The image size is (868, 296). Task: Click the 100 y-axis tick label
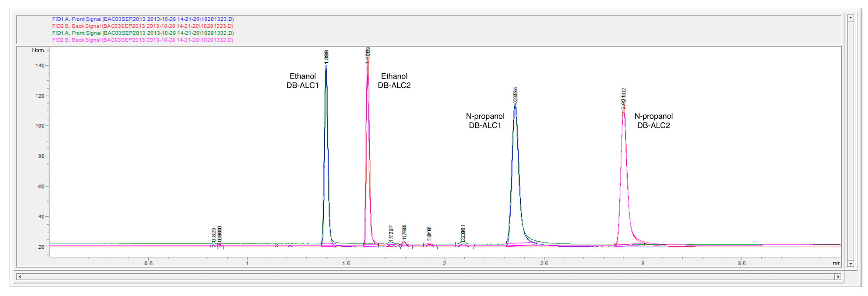(x=40, y=126)
